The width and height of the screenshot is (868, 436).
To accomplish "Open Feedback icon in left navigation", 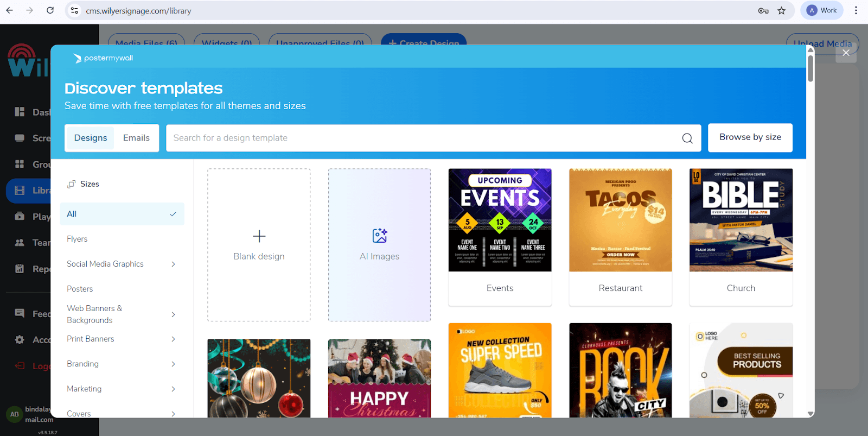I will coord(20,313).
